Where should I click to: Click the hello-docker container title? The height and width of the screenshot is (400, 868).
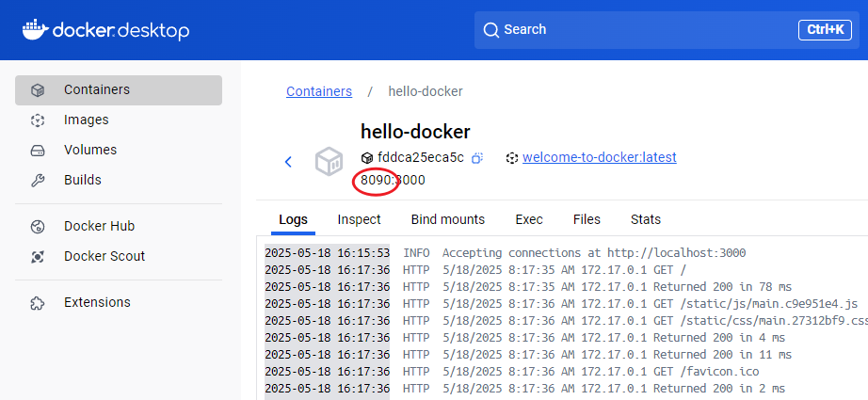coord(415,132)
